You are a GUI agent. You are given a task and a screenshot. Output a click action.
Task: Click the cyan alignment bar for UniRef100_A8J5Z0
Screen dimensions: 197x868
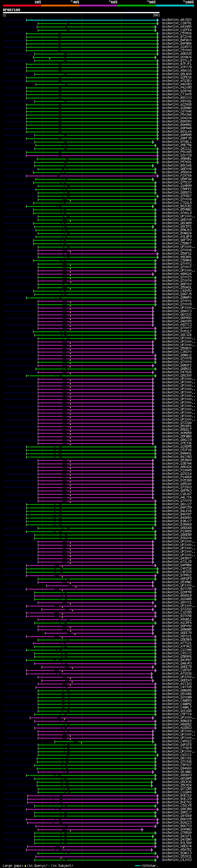point(92,20)
